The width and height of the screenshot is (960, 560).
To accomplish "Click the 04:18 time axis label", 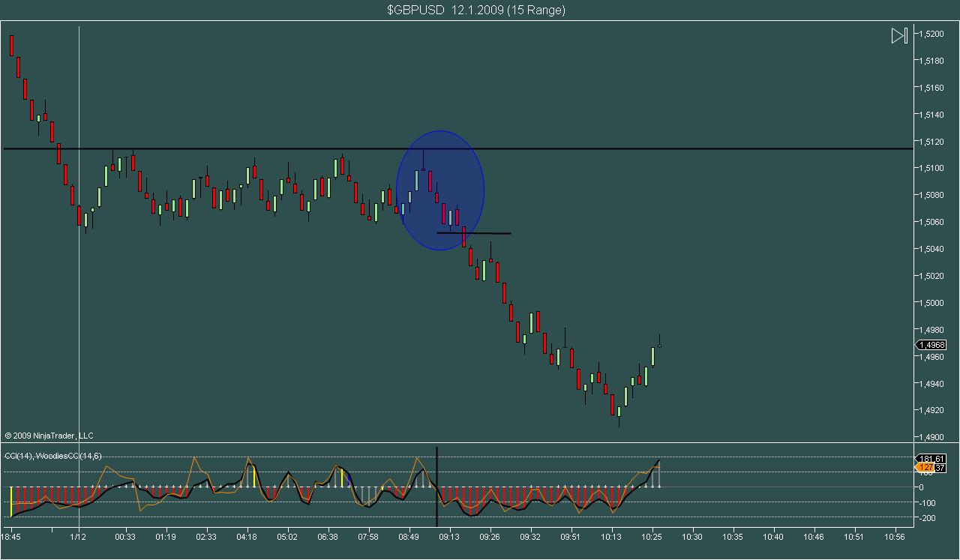I will pyautogui.click(x=247, y=537).
